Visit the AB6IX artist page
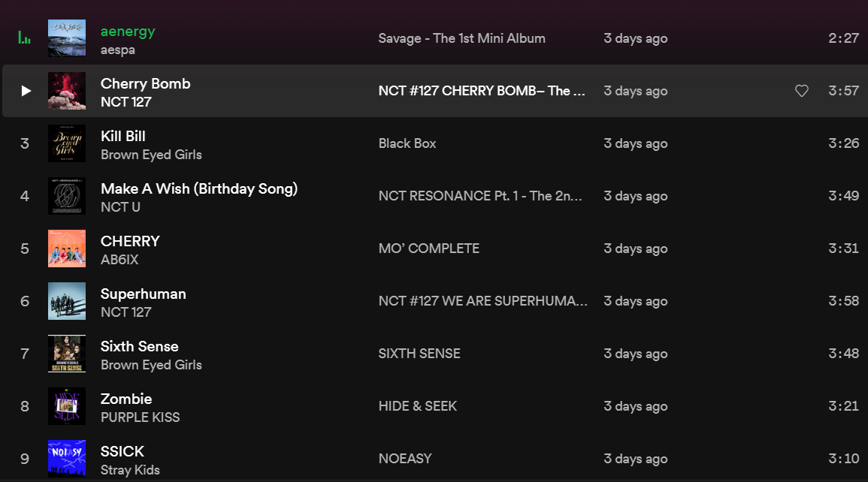868x482 pixels. coord(119,259)
